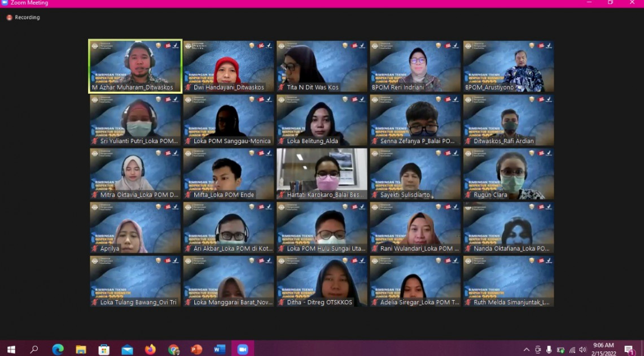
Task: Open the notification center icon
Action: tap(629, 350)
